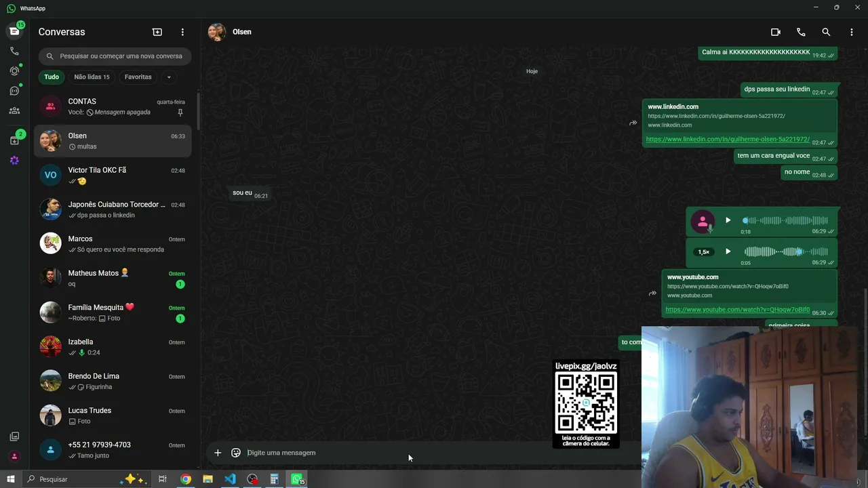Click the WhatsApp taskbar icon
The width and height of the screenshot is (868, 488).
coord(298,479)
